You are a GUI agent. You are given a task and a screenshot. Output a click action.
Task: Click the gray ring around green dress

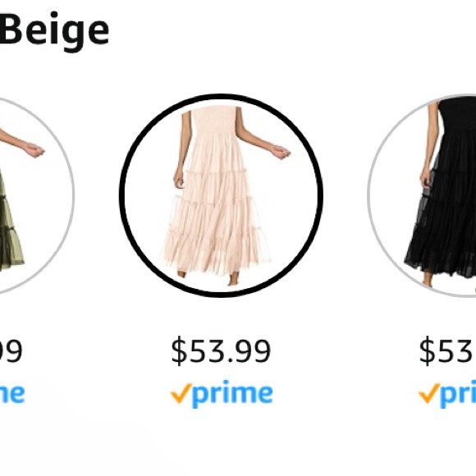(x=72, y=195)
